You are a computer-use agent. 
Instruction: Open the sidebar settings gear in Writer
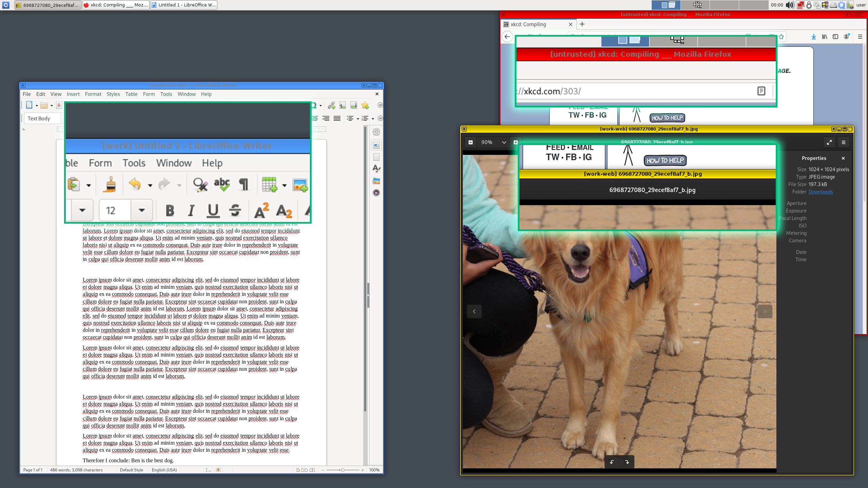point(376,132)
